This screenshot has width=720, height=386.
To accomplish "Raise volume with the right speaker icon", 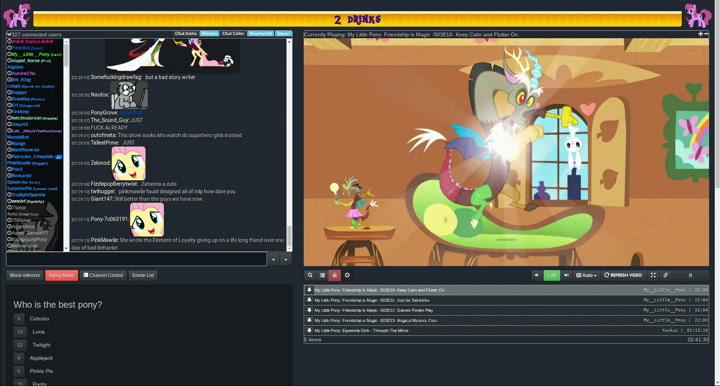I will pyautogui.click(x=566, y=275).
